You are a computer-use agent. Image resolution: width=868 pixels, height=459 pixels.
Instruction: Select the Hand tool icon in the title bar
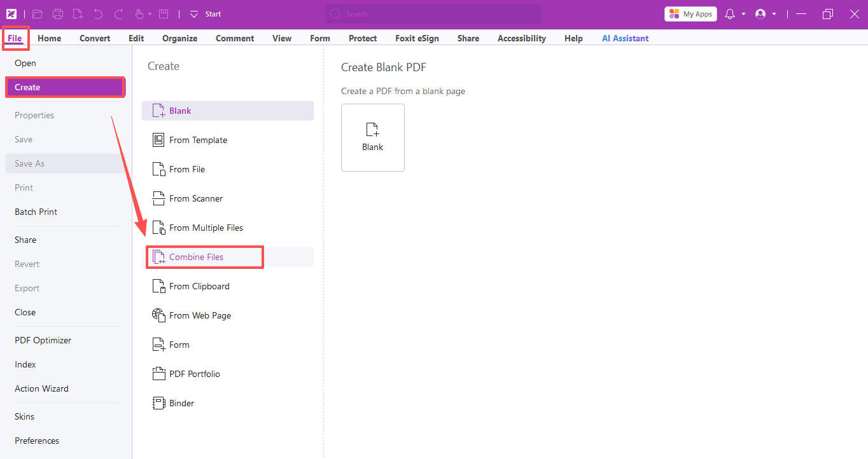139,14
